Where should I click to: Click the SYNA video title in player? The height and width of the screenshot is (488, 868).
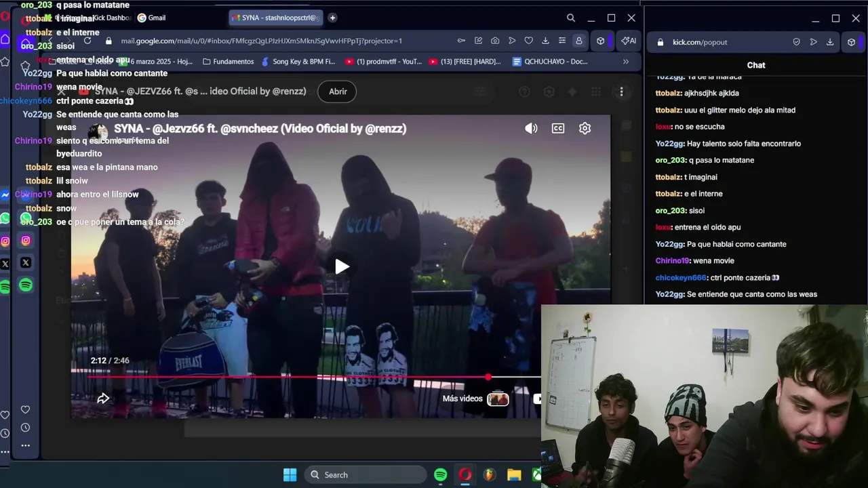click(260, 128)
